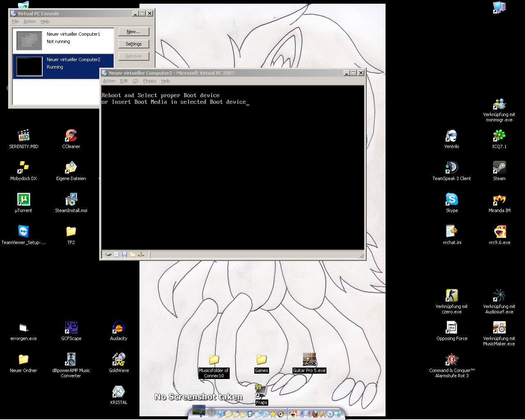
Task: Select the CCleaner desktop icon
Action: point(71,136)
